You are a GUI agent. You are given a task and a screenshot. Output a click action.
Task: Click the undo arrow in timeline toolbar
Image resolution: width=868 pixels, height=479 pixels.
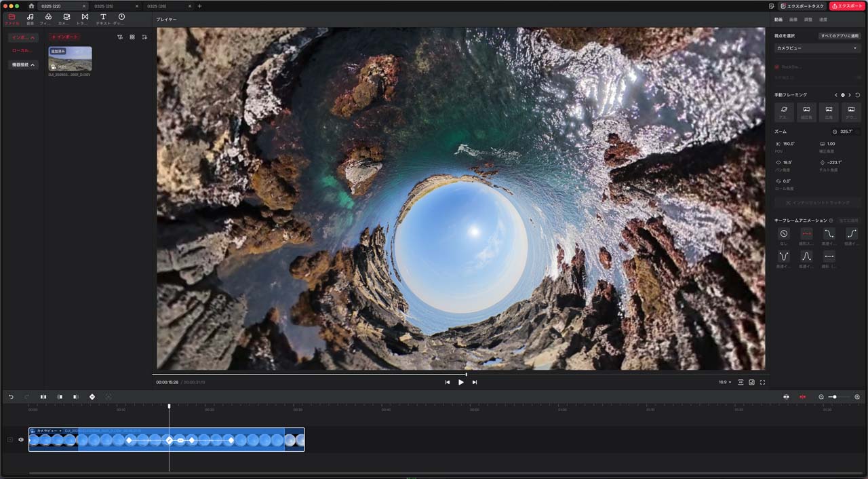(11, 396)
